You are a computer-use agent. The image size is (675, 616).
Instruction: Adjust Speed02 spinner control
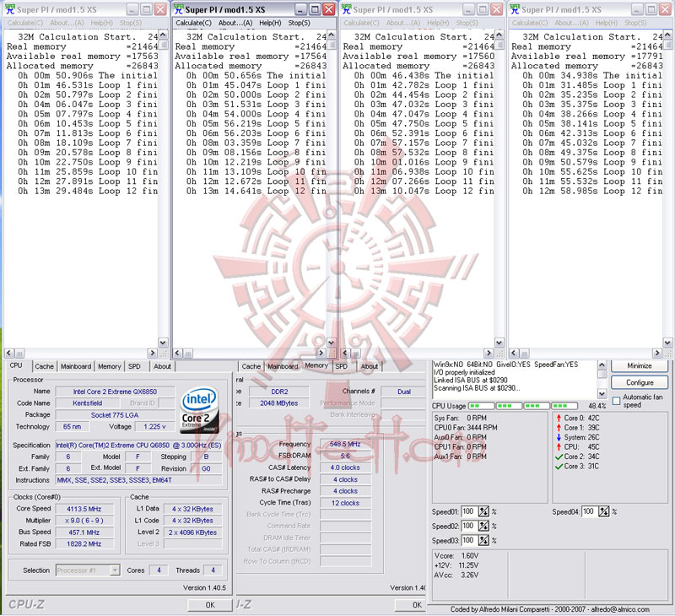click(x=483, y=526)
